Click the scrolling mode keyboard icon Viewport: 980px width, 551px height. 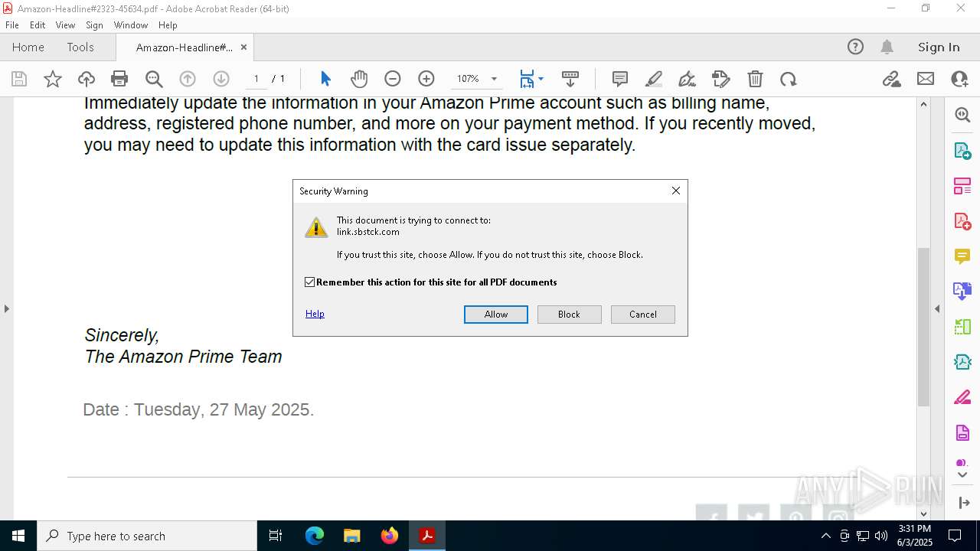[570, 79]
